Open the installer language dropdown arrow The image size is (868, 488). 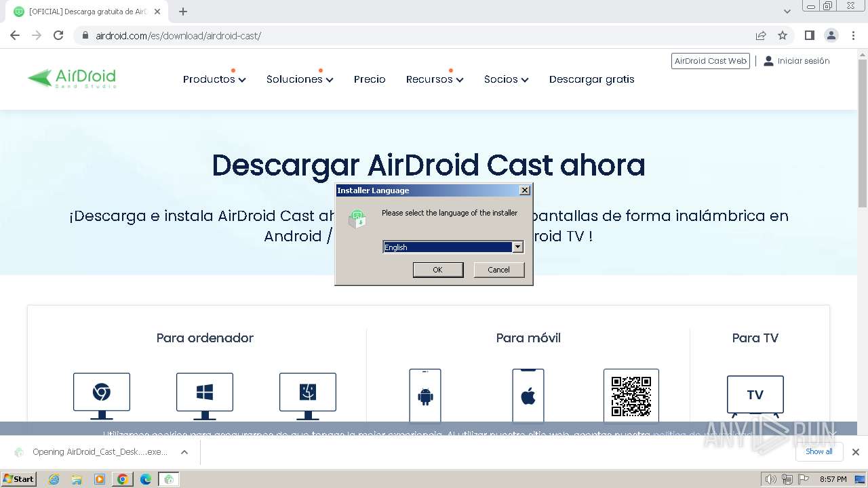point(518,247)
